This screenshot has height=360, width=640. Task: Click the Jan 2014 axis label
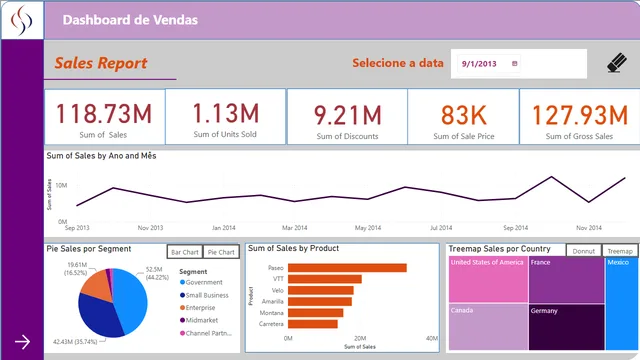coord(223,228)
